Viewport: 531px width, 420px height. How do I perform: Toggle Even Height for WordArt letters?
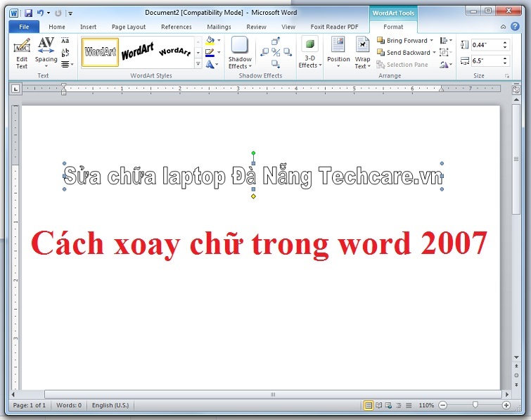tap(65, 41)
